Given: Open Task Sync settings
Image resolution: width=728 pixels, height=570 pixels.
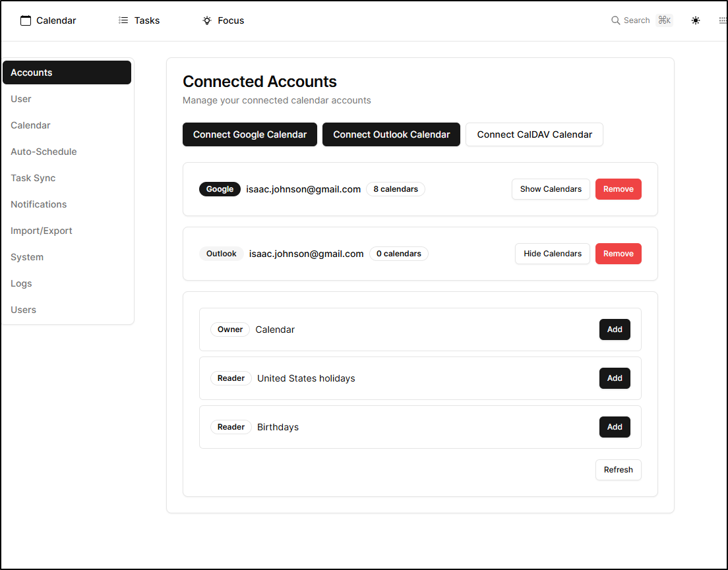Looking at the screenshot, I should tap(67, 178).
